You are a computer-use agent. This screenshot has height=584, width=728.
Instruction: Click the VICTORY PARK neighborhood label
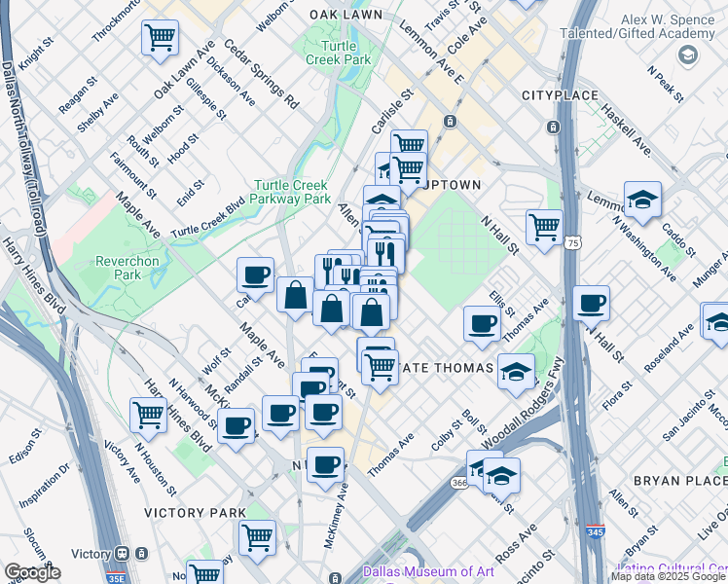[x=195, y=513]
